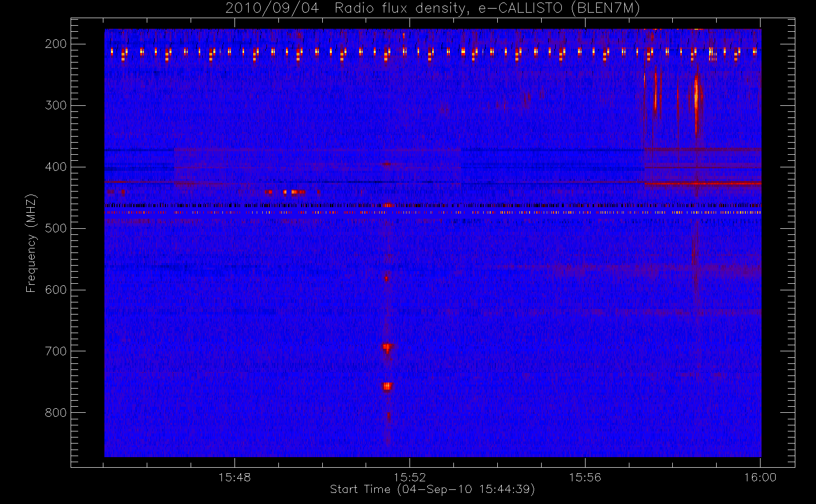Click the 15:48 time tick label
816x504 pixels.
point(235,477)
